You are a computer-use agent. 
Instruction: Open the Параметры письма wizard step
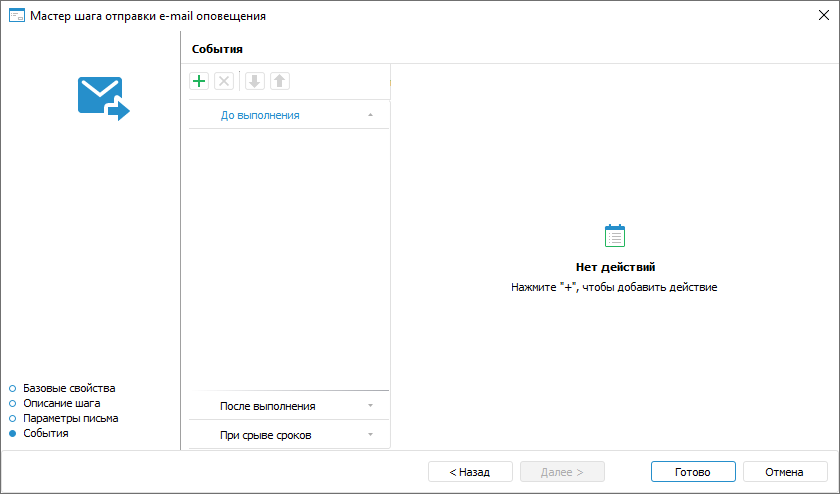pyautogui.click(x=70, y=418)
